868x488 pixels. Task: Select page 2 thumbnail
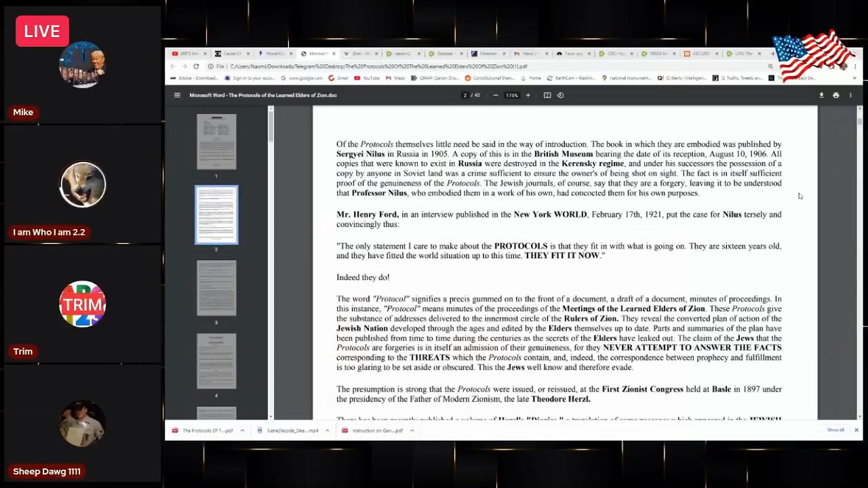(216, 215)
